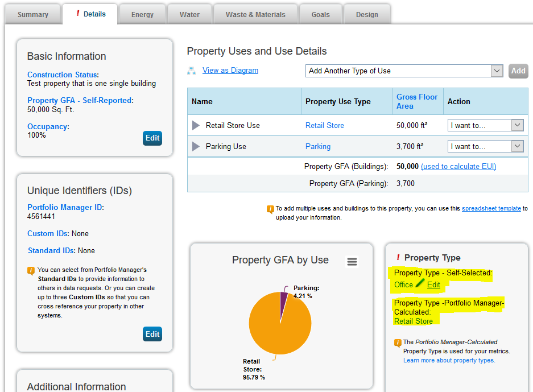Switch to the Energy tab
The image size is (533, 392).
(142, 14)
